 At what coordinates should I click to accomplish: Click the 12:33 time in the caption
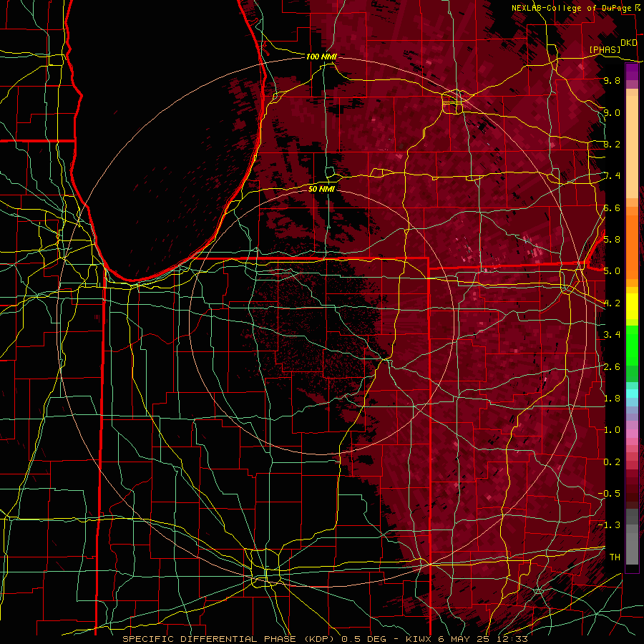coord(513,639)
